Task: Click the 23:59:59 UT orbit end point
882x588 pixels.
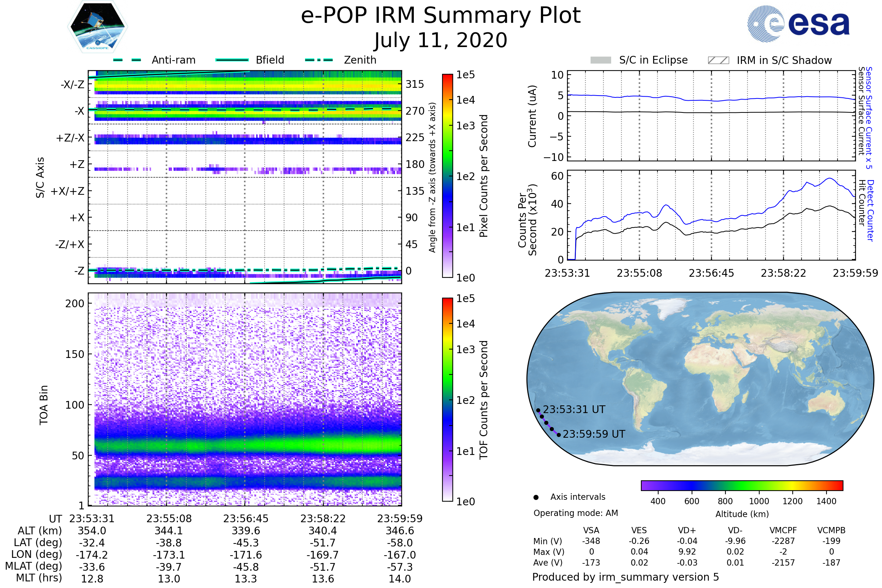Action: tap(559, 435)
